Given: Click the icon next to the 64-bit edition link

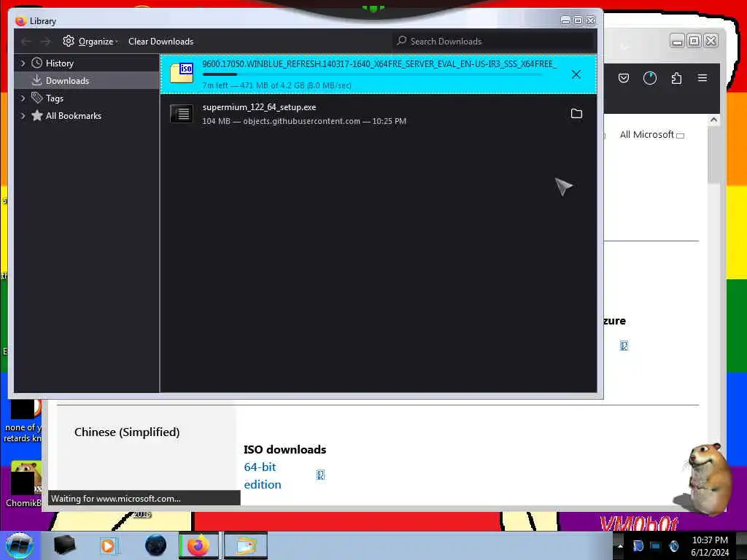Looking at the screenshot, I should click(x=321, y=475).
